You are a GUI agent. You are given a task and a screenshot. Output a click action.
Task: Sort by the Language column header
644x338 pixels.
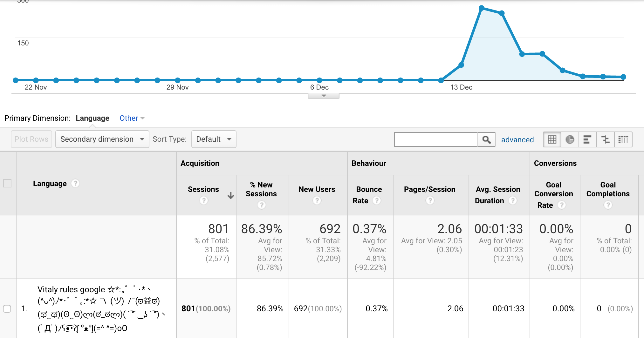[50, 184]
